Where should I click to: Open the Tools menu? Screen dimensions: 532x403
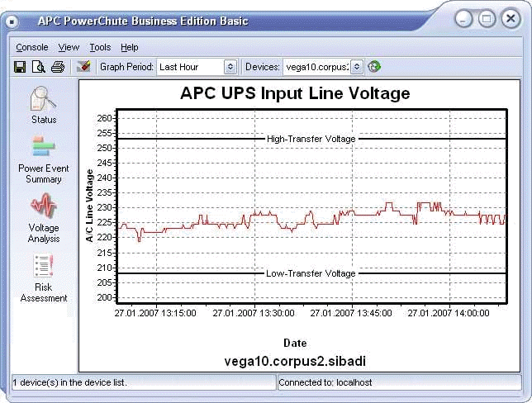point(100,47)
